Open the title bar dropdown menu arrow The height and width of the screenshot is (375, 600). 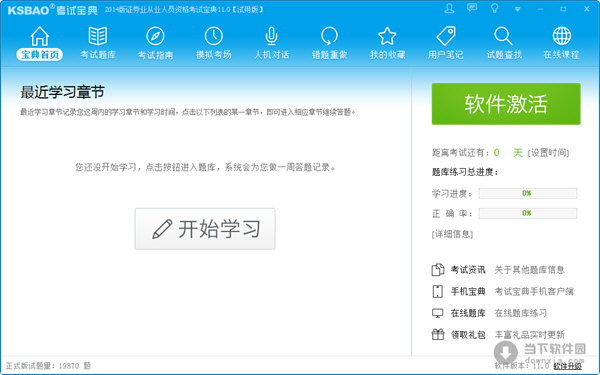[x=517, y=9]
